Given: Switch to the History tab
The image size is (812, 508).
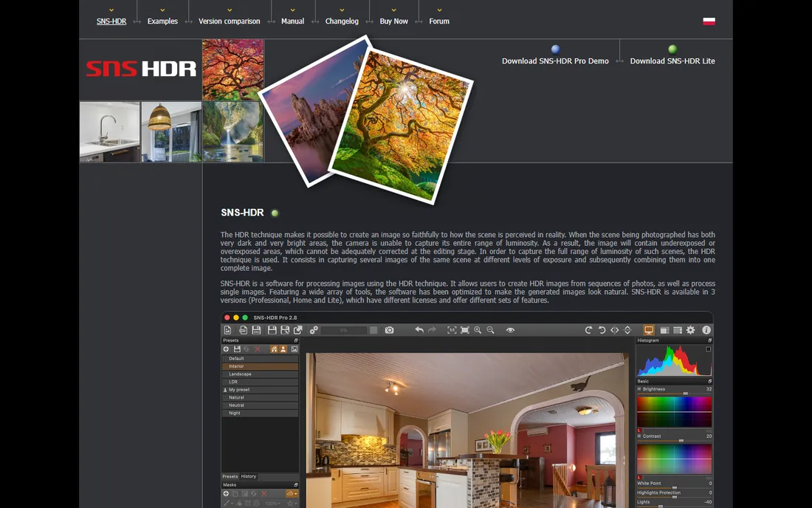Looking at the screenshot, I should [x=249, y=476].
